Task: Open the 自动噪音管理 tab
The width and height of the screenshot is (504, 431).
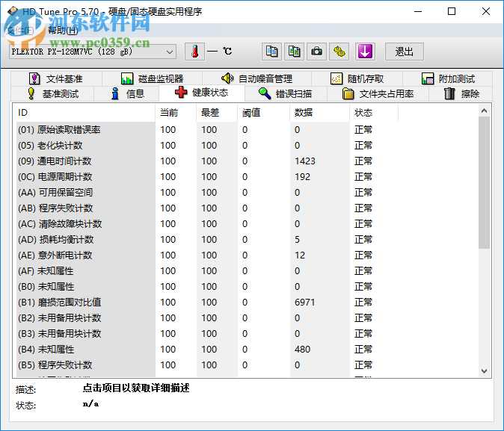Action: click(256, 78)
